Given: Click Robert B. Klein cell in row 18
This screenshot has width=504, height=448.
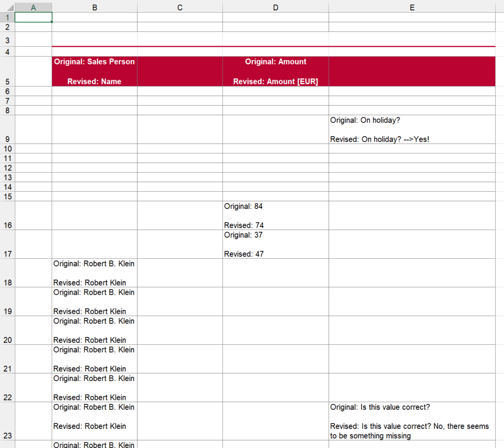Looking at the screenshot, I should click(x=94, y=273).
